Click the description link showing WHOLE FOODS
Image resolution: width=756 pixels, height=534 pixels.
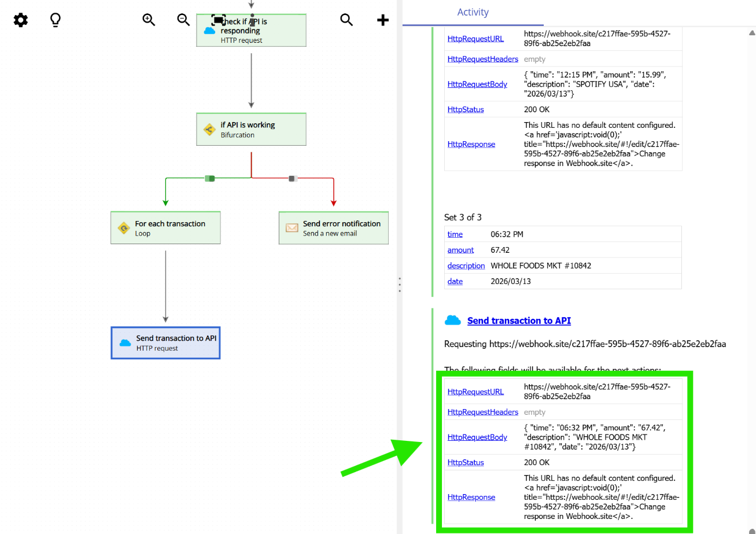pyautogui.click(x=466, y=266)
